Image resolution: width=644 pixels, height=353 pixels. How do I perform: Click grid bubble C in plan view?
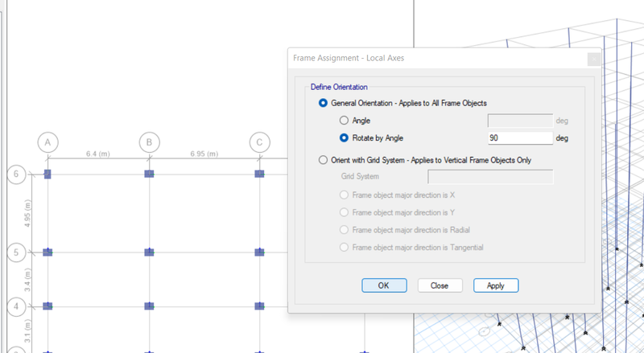[x=259, y=142]
